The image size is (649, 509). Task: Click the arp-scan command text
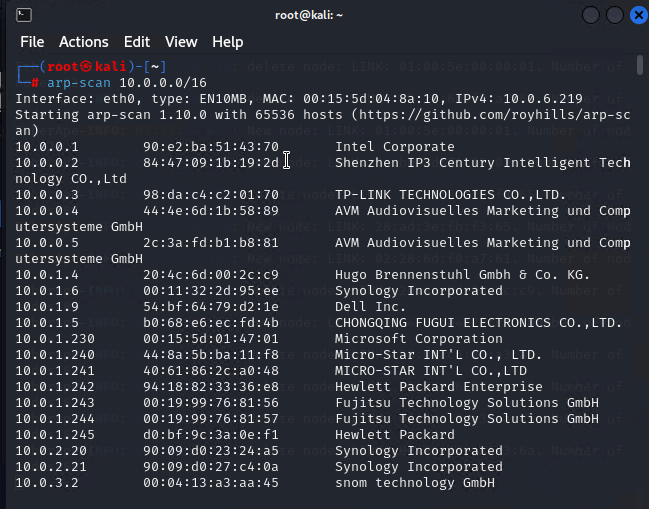tap(79, 83)
